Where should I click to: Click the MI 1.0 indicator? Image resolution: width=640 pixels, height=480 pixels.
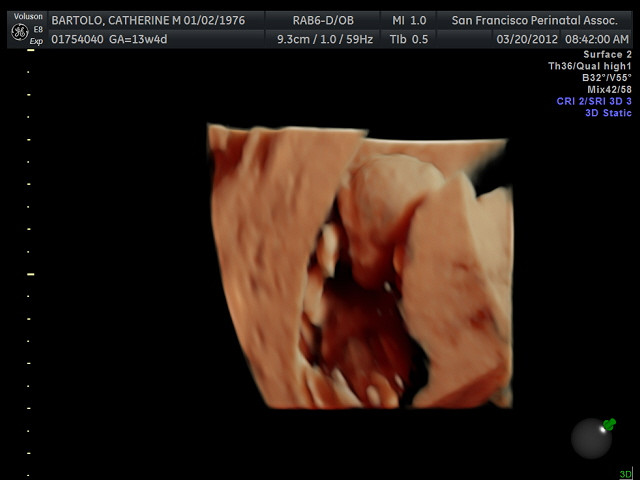click(x=408, y=20)
